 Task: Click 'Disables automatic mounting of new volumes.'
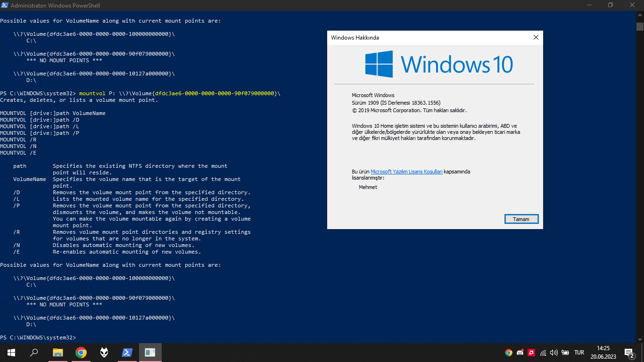[x=124, y=245]
